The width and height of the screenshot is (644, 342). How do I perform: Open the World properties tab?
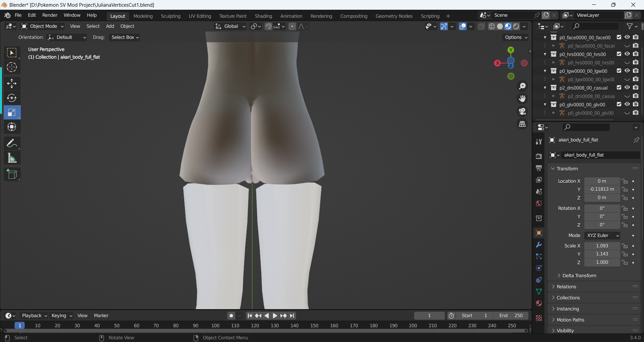[x=539, y=204]
